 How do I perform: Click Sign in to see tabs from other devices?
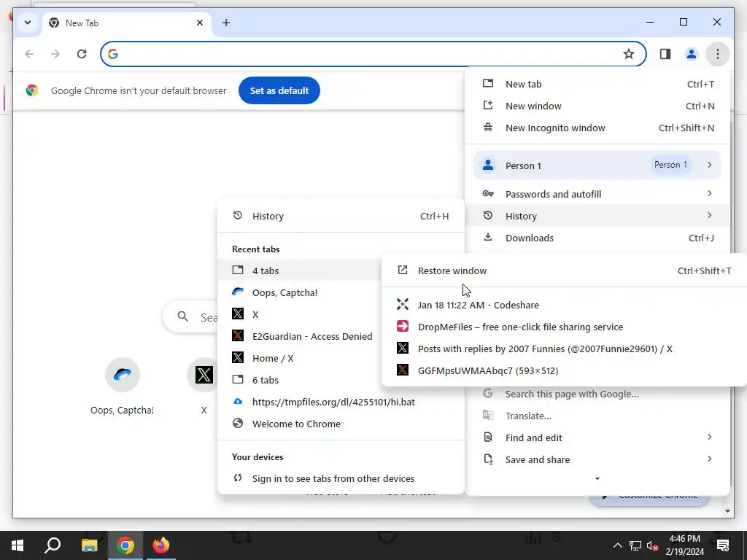coord(341,478)
